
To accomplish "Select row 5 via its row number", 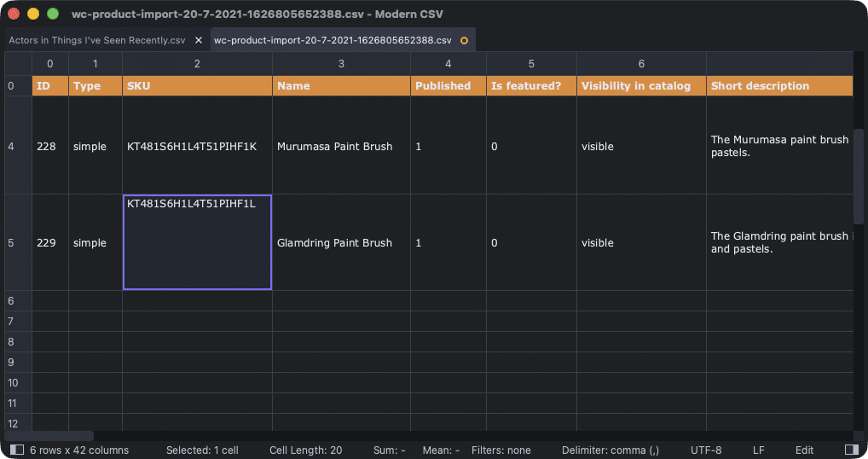I will click(x=18, y=242).
